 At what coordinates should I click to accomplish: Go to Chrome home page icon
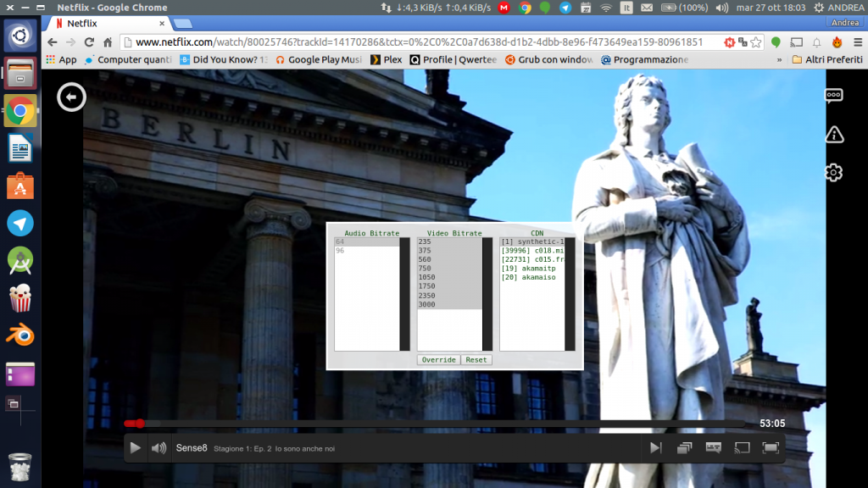coord(108,42)
